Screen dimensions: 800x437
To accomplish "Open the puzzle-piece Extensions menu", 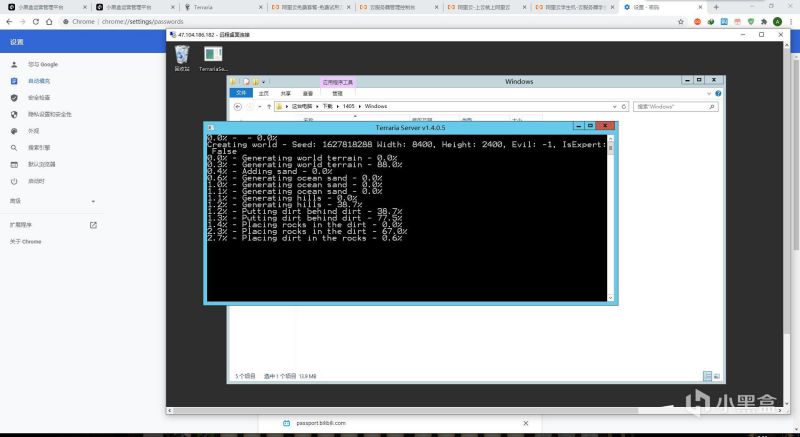I will pyautogui.click(x=764, y=22).
